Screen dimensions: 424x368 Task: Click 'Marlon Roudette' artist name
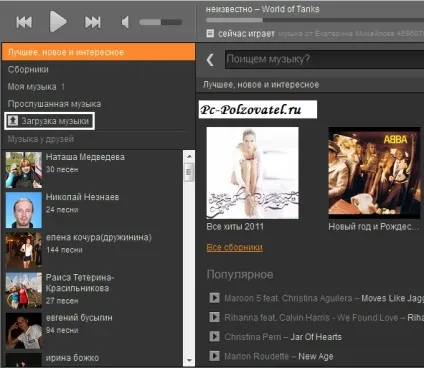(257, 356)
